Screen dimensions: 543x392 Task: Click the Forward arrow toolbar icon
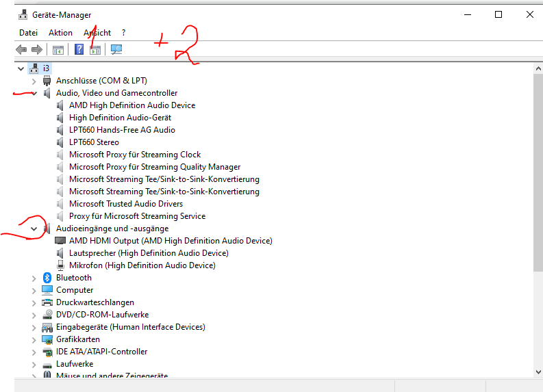coord(37,50)
